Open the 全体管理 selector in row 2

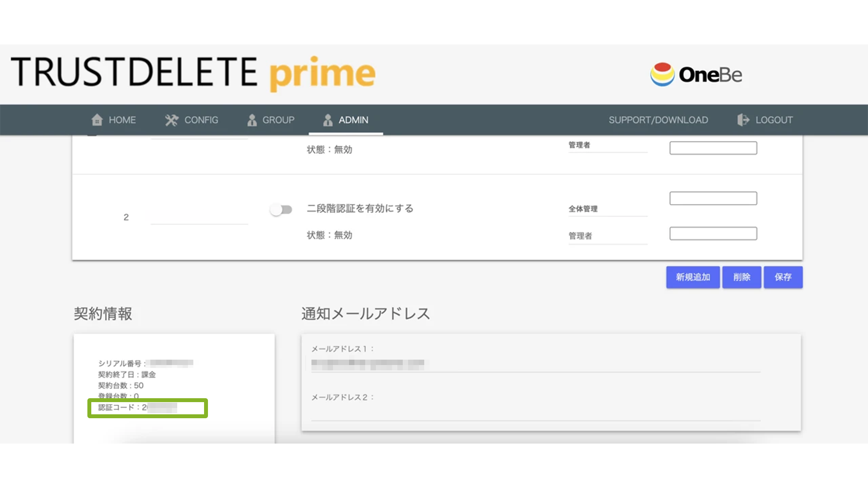607,209
